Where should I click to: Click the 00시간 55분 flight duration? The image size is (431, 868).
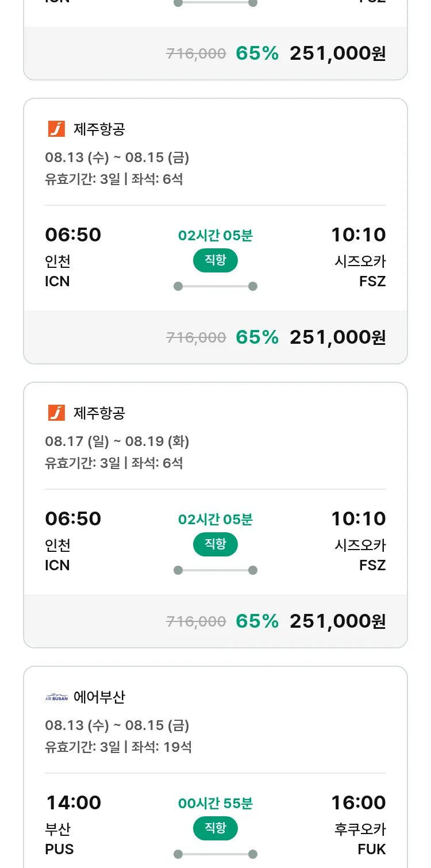click(x=215, y=804)
